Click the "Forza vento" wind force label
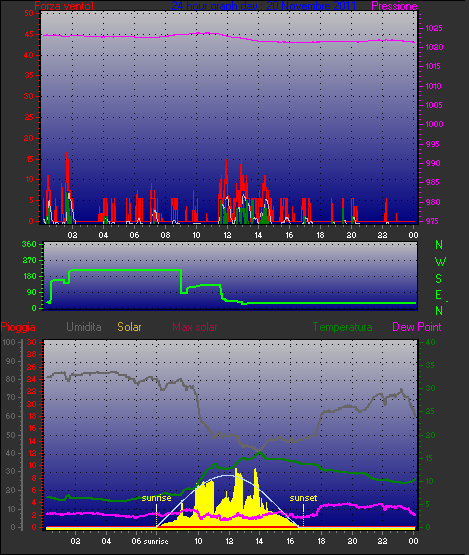This screenshot has width=469, height=555. pyautogui.click(x=64, y=6)
